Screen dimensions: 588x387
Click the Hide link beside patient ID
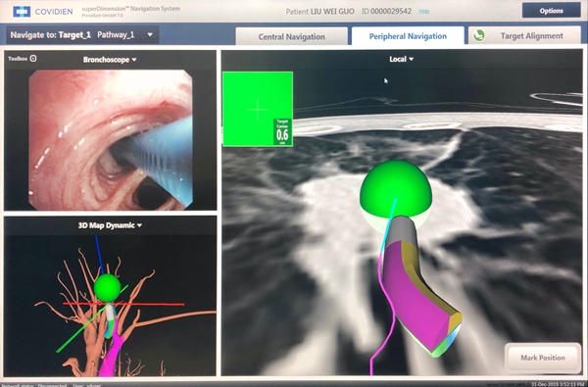point(424,11)
